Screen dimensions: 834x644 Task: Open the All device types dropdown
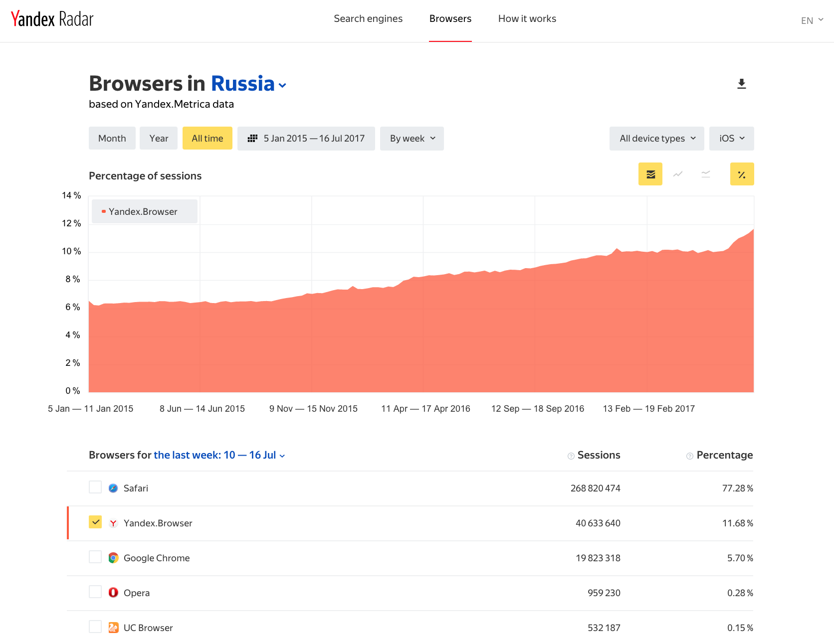tap(657, 139)
